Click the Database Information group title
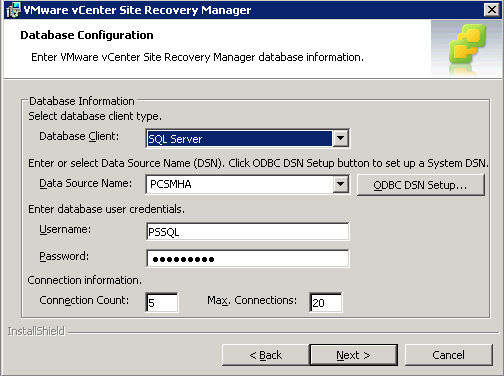 (x=82, y=101)
